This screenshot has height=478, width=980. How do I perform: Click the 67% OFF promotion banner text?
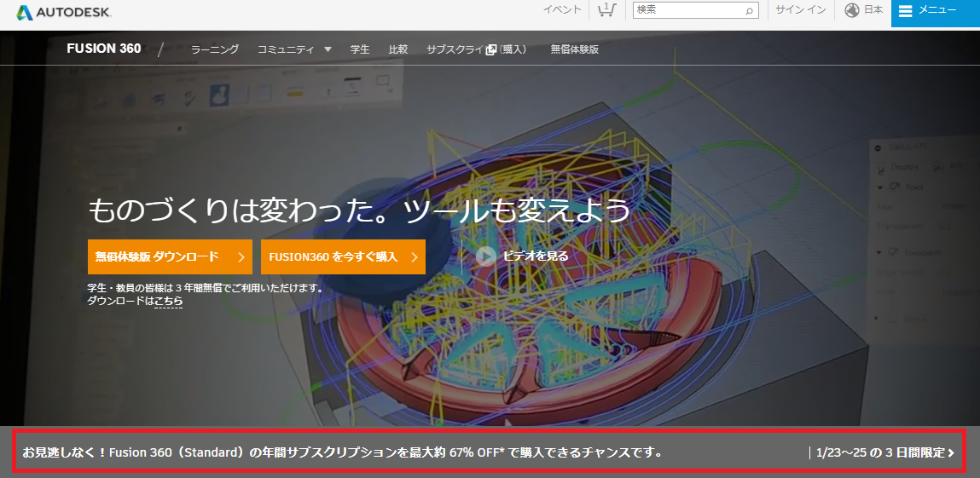pos(343,453)
